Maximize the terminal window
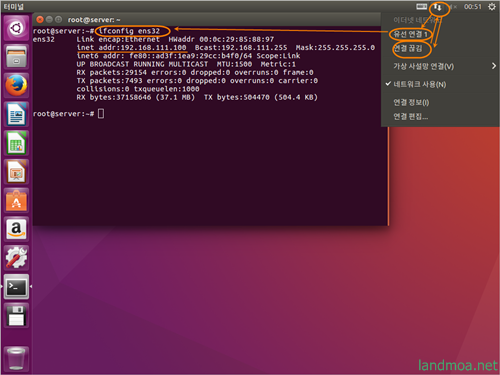This screenshot has width=500, height=375. (58, 20)
